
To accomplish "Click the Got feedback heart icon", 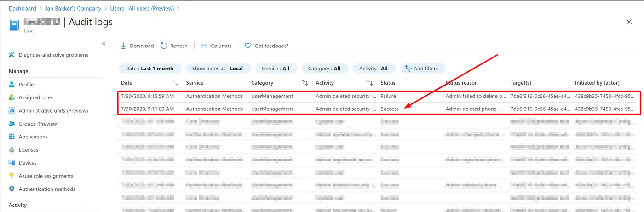I will coord(248,46).
